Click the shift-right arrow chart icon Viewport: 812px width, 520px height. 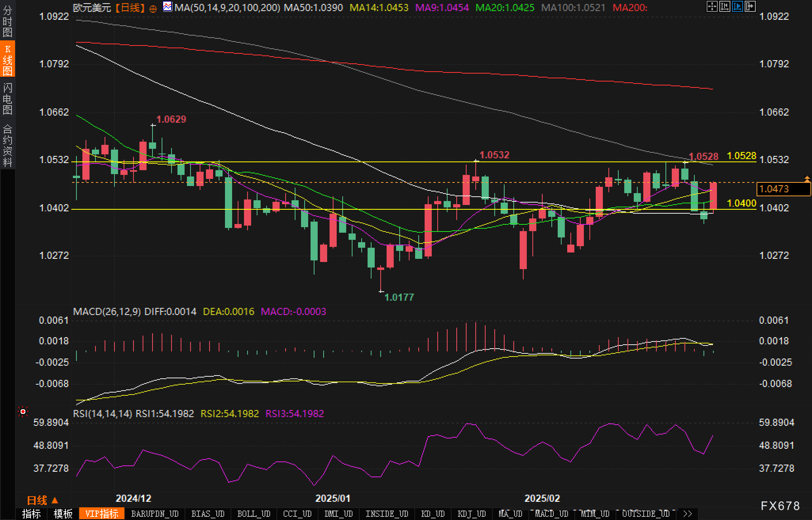[750, 6]
